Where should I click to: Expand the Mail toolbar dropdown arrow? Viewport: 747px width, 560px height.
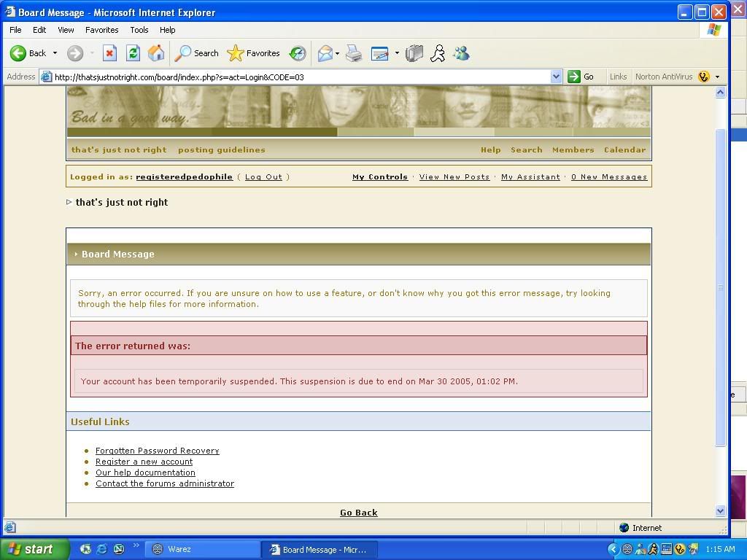(337, 53)
